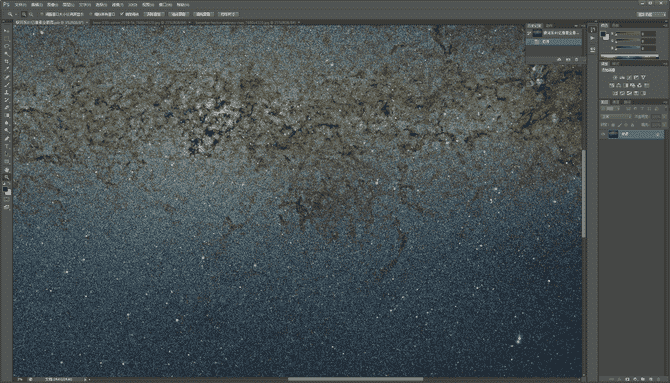
Task: Open the Color panel flyout menu
Action: point(664,26)
